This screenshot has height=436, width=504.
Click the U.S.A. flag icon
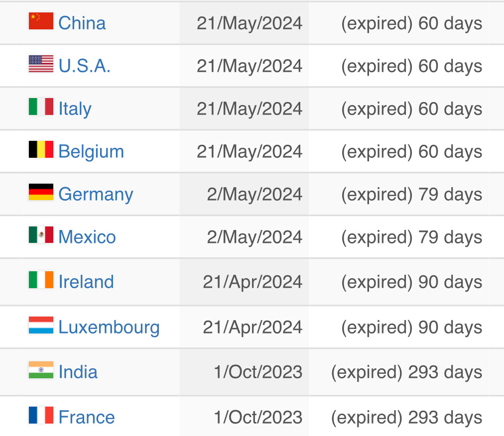41,64
